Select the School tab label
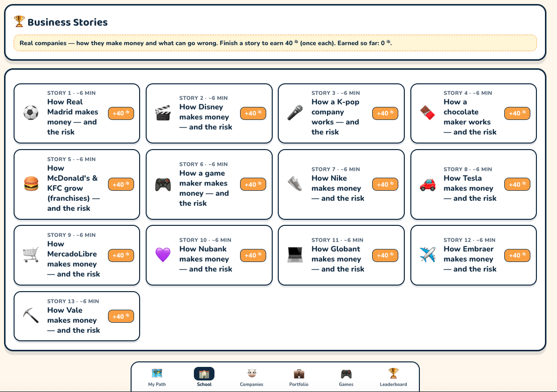Screen dimensions: 557x392 [204, 384]
